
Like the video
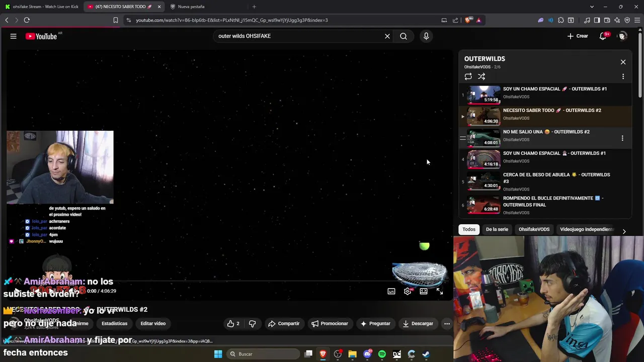(x=233, y=324)
